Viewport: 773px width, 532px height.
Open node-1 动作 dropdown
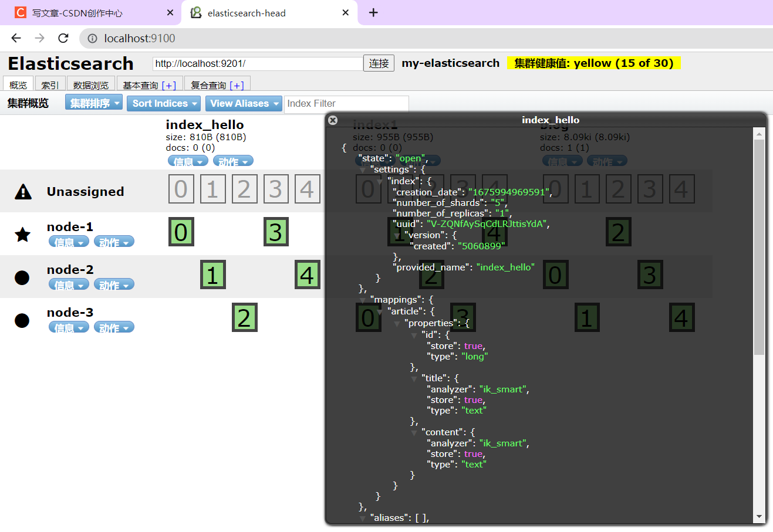click(x=114, y=242)
